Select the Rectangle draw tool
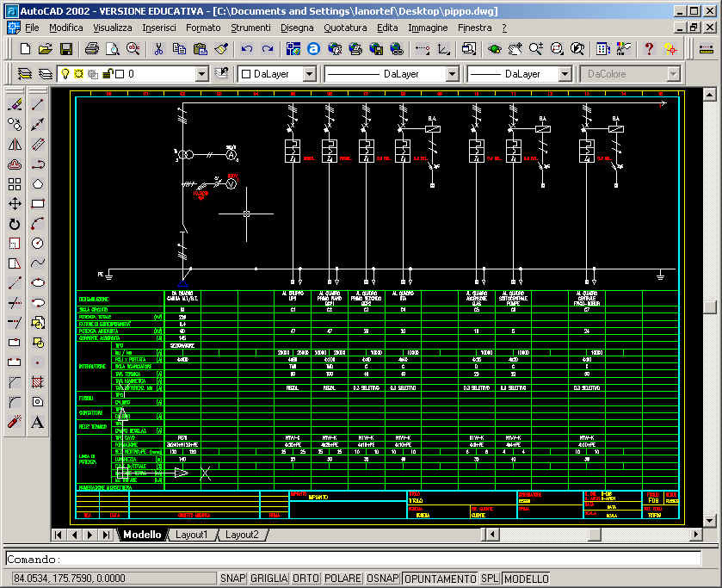 (x=38, y=204)
